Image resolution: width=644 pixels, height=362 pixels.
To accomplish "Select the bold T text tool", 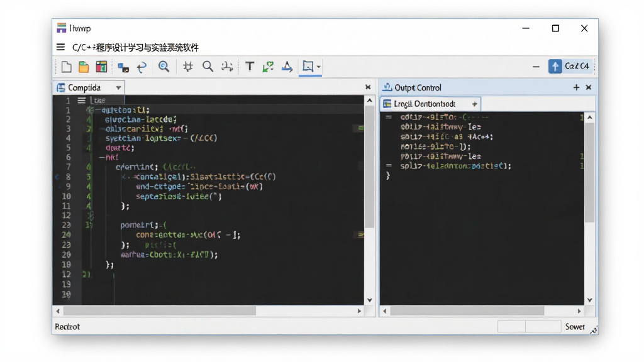I will (250, 67).
